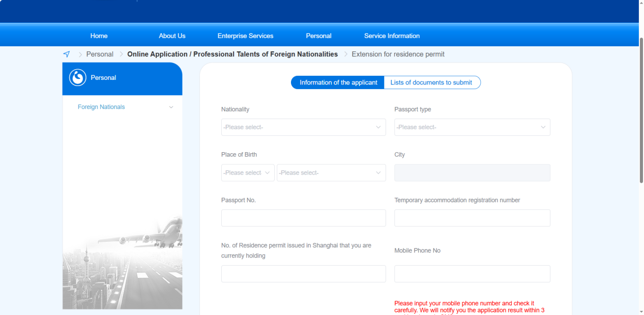Click the City field
644x315 pixels.
pos(472,173)
